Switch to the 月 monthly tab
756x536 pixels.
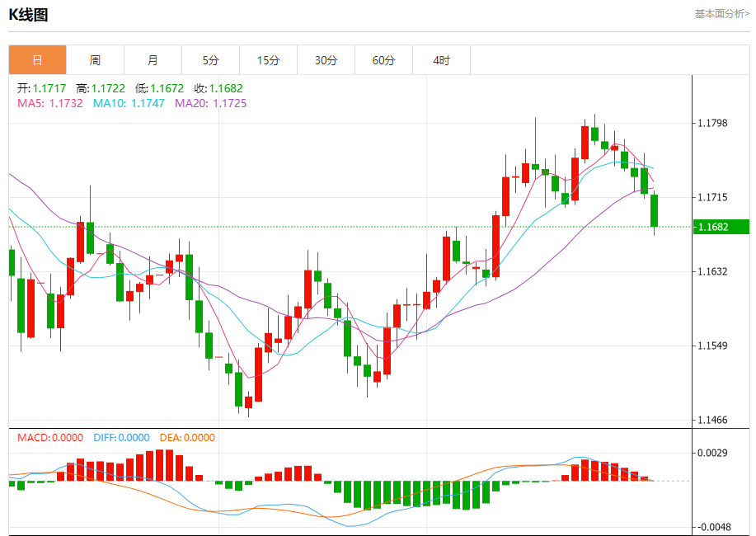pos(153,60)
